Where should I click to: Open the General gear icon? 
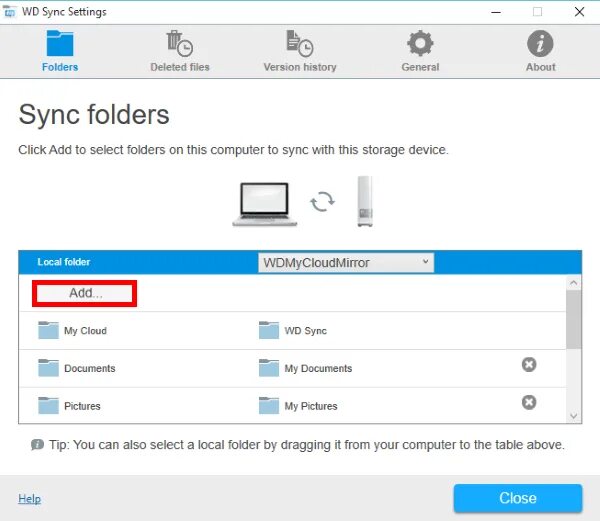(x=420, y=43)
